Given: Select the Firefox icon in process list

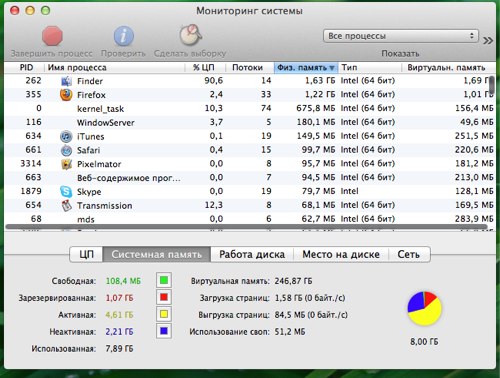Looking at the screenshot, I should [66, 95].
